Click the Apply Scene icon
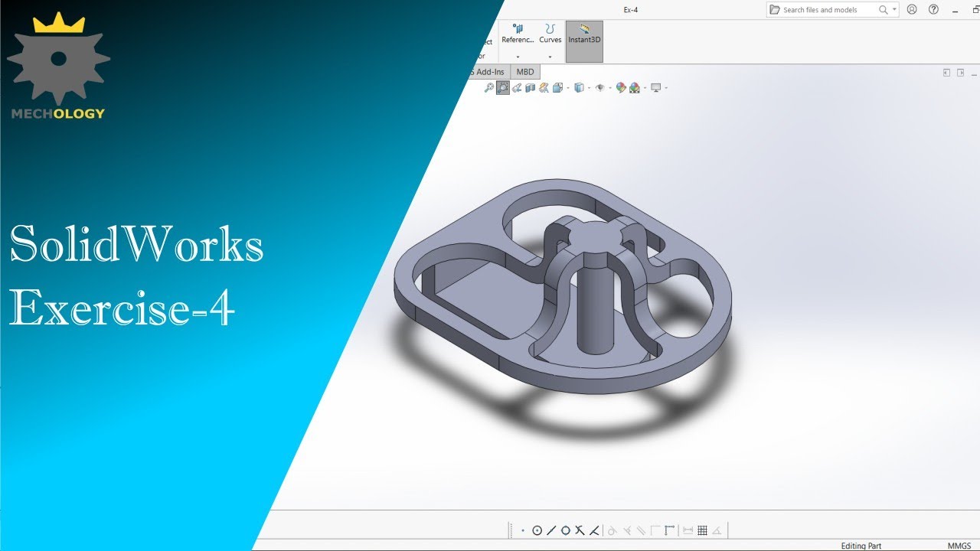The height and width of the screenshot is (551, 980). (635, 87)
